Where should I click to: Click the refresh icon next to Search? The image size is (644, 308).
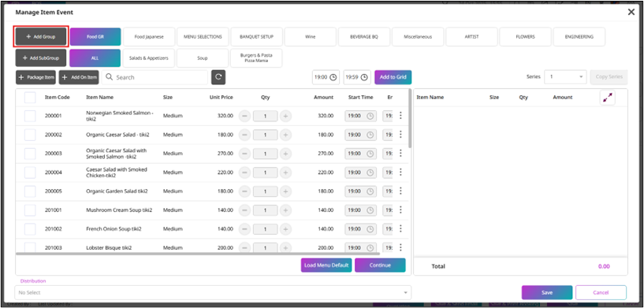tap(218, 77)
